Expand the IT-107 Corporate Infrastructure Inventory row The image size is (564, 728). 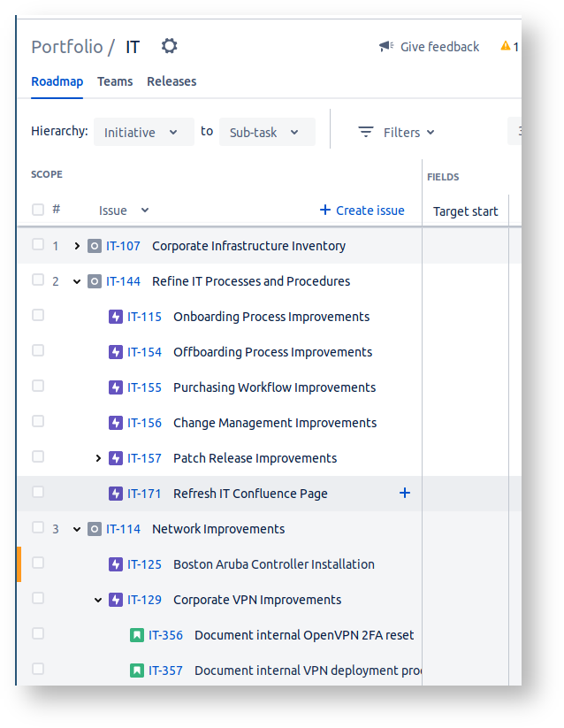coord(77,246)
